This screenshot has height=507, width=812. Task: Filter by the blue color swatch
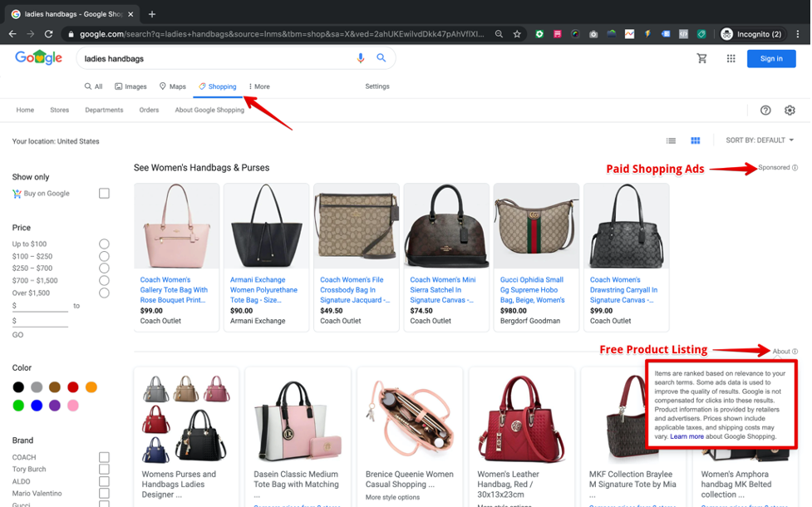tap(37, 406)
